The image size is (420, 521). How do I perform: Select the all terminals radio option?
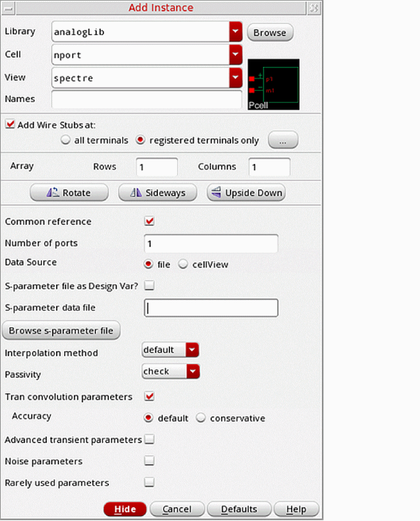66,140
